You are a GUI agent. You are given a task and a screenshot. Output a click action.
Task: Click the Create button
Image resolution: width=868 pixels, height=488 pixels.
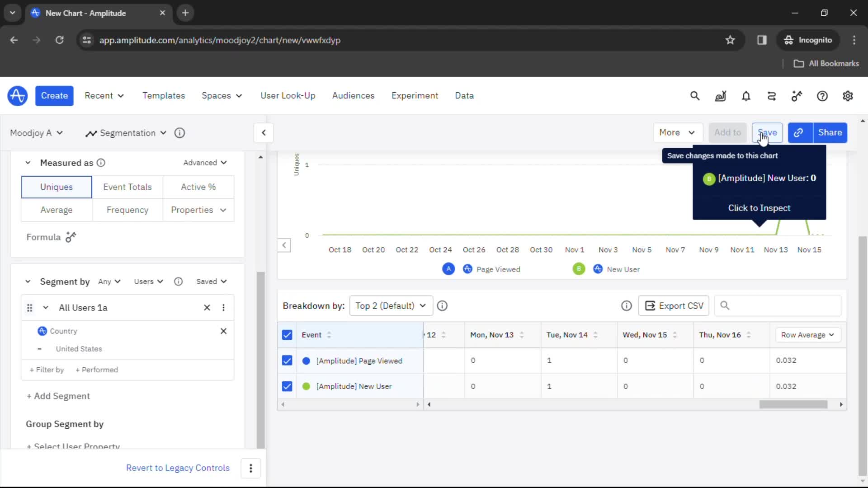tap(54, 96)
